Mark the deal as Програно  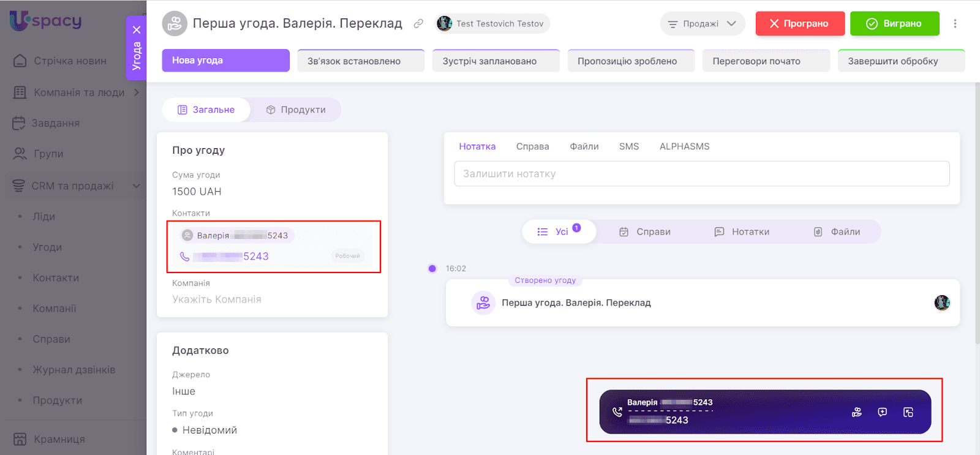coord(799,24)
